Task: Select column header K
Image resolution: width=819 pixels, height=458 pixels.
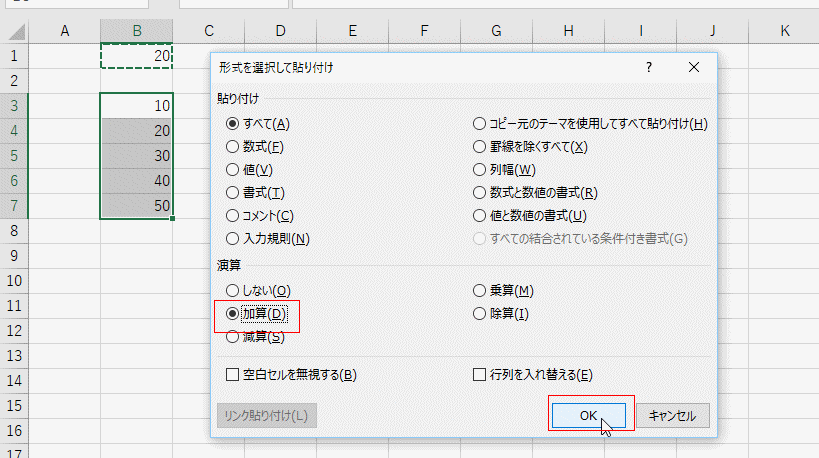Action: [x=785, y=31]
